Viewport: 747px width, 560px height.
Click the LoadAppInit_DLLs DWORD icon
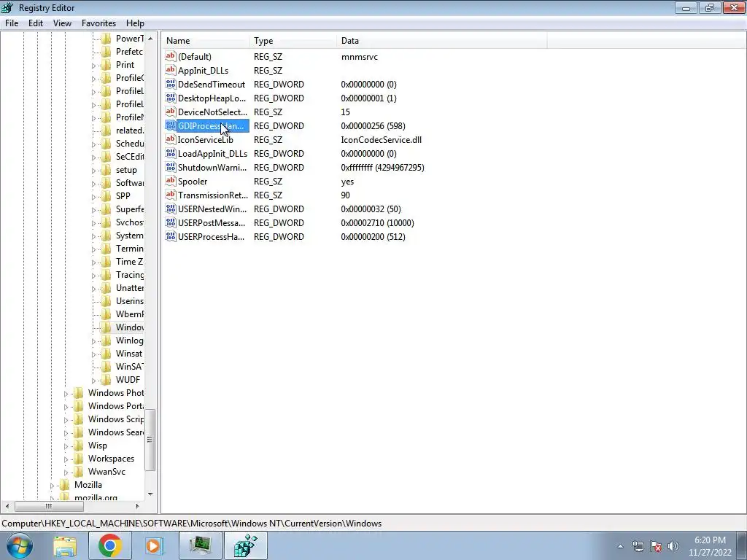pyautogui.click(x=171, y=153)
